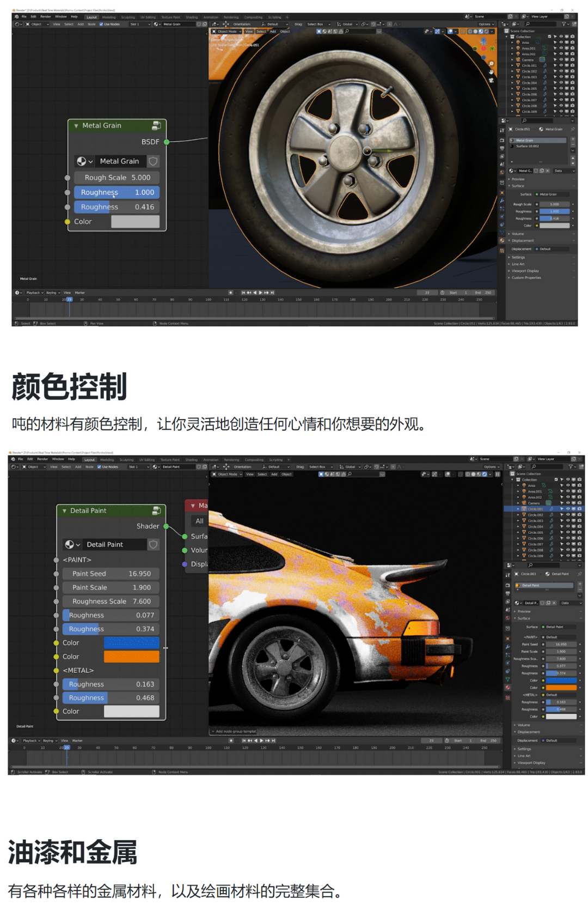Hide Area.001 via eye icon in Metal Grain screenshot outliner
Screen dimensions: 588x917
561,48
